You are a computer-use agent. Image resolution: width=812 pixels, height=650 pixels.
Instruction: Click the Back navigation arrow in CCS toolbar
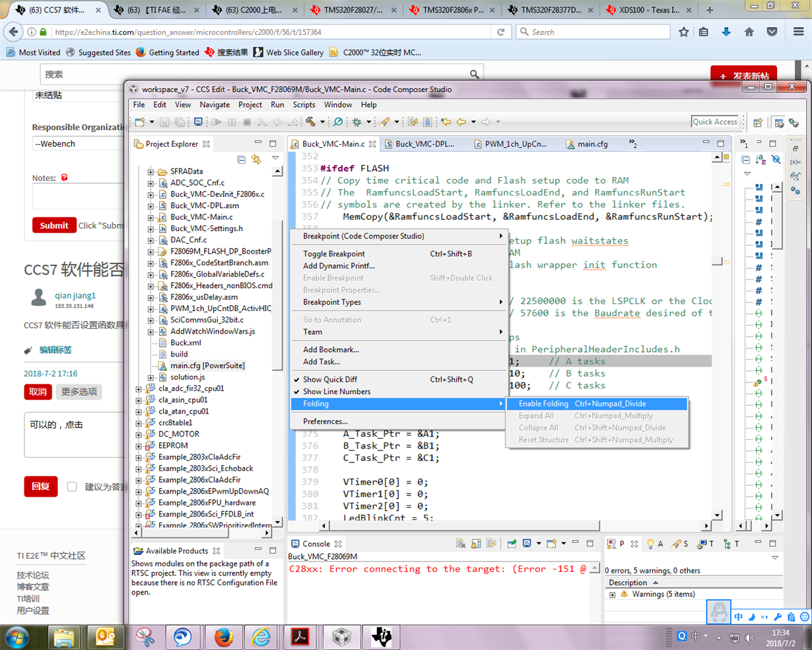pyautogui.click(x=461, y=122)
